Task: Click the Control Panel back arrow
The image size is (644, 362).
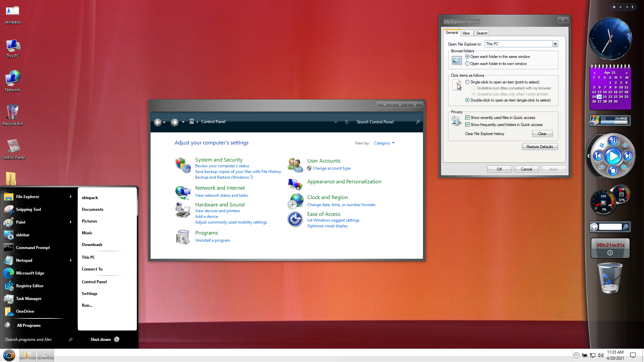Action: pos(158,122)
